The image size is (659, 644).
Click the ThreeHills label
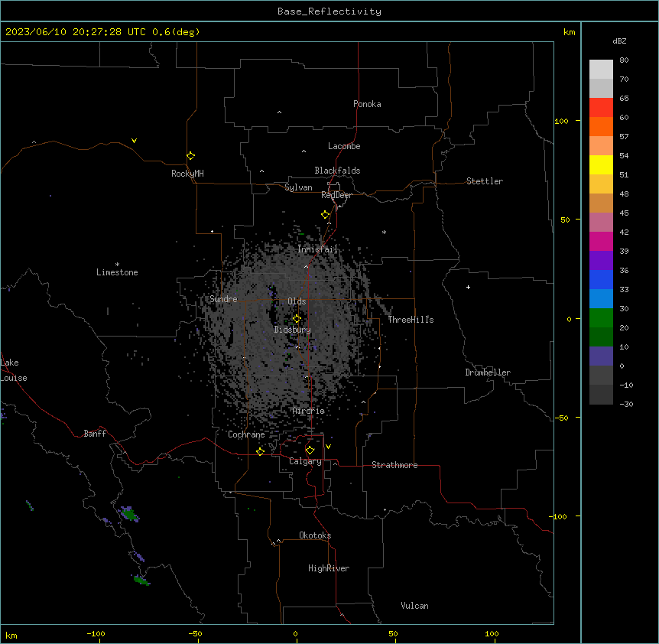coord(411,320)
